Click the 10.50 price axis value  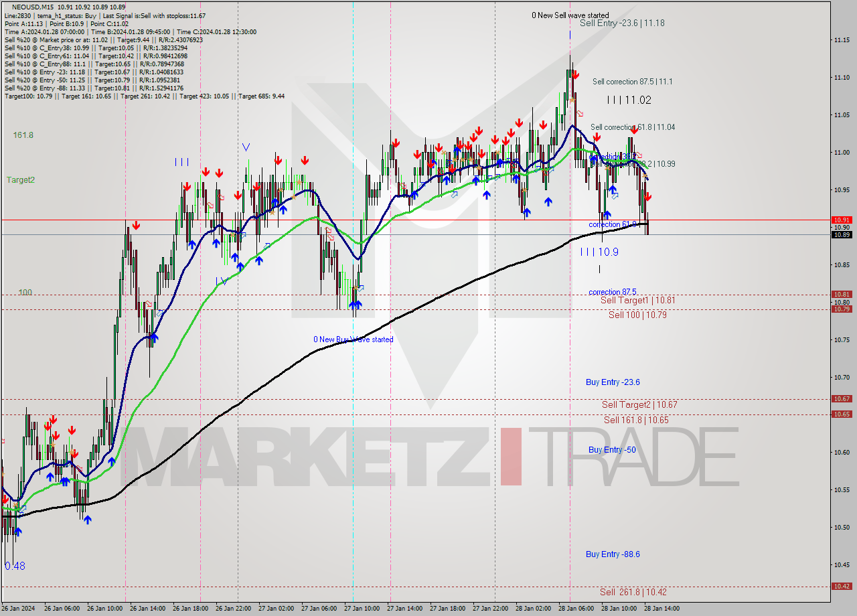[842, 528]
